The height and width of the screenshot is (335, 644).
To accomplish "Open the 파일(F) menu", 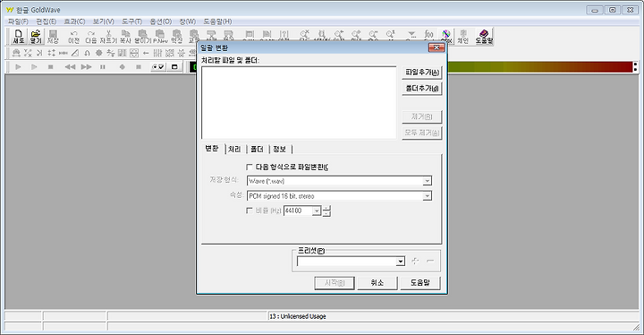I will (18, 21).
